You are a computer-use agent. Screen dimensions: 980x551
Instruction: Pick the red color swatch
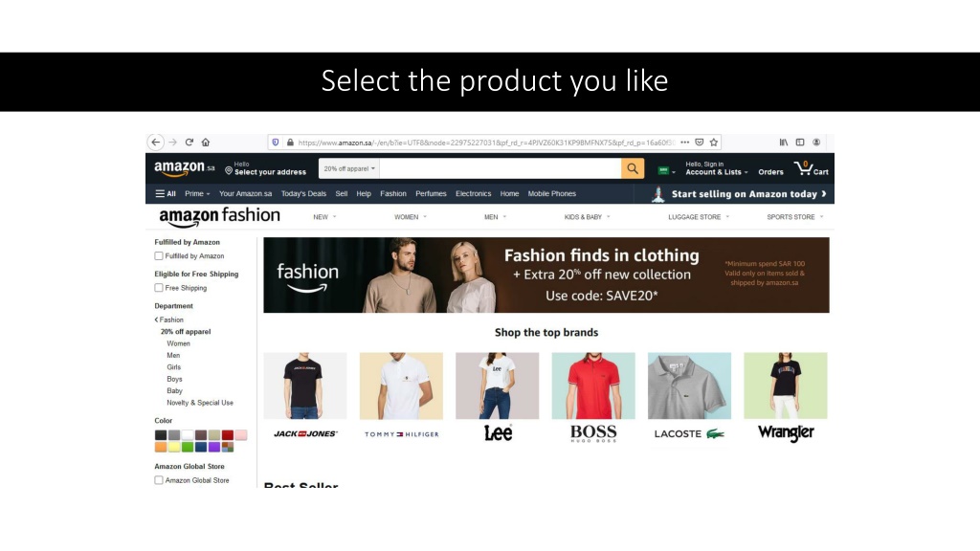228,435
